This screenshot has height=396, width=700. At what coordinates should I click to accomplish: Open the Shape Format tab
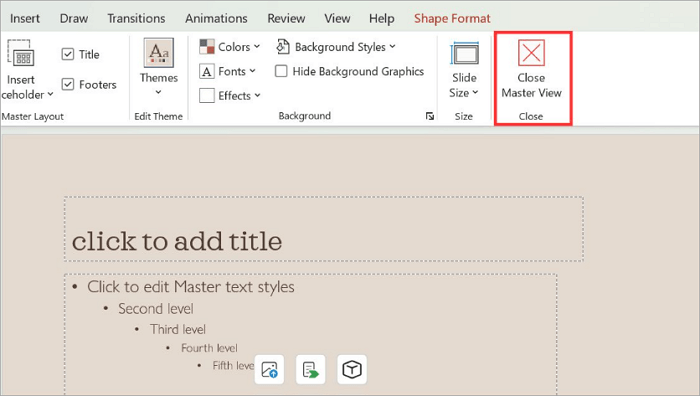[452, 18]
